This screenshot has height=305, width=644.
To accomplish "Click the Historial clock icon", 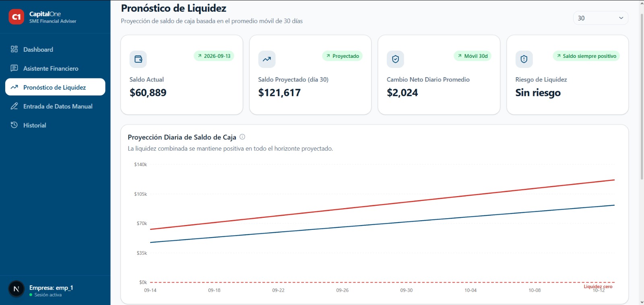I will pyautogui.click(x=14, y=125).
